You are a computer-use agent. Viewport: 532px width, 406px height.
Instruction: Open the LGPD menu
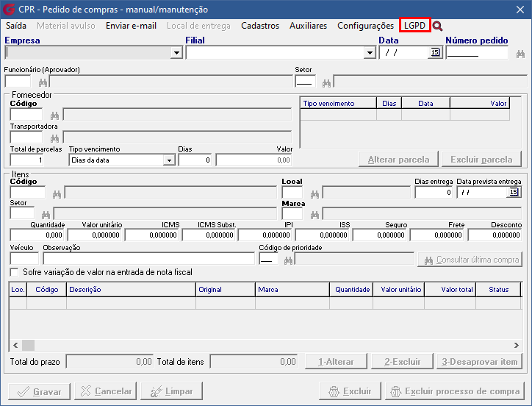[414, 26]
